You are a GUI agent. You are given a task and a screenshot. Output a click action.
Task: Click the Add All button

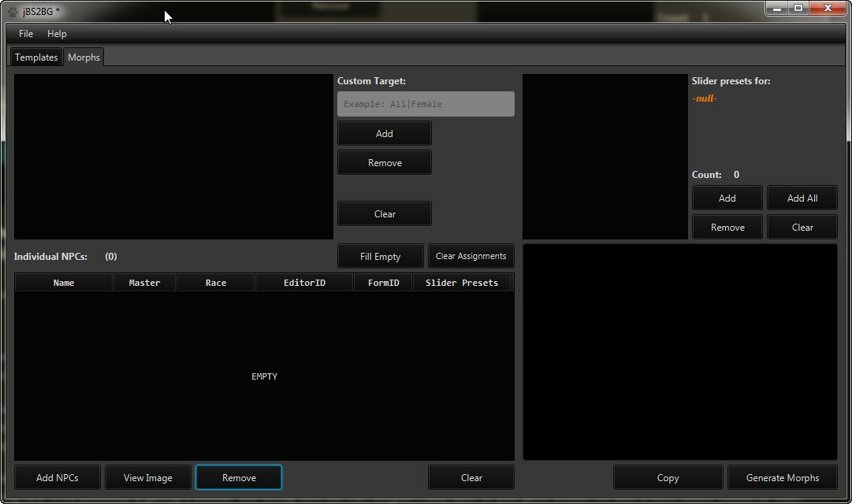[802, 198]
